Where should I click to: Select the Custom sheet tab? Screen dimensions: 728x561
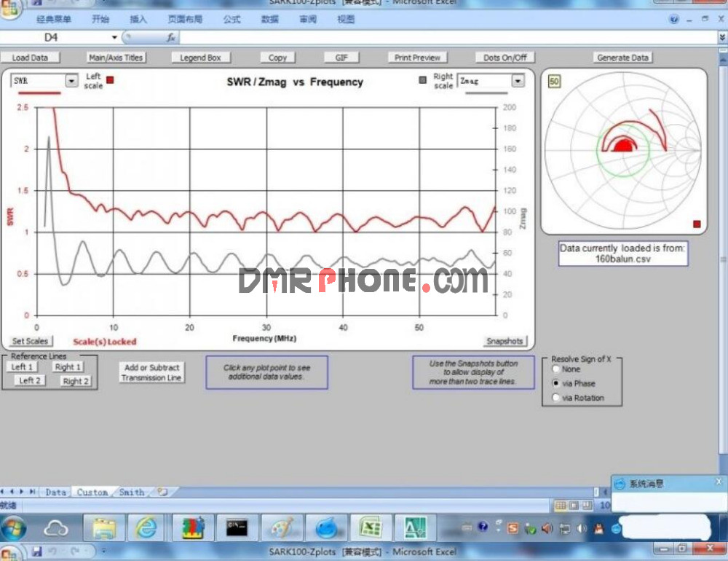(92, 492)
